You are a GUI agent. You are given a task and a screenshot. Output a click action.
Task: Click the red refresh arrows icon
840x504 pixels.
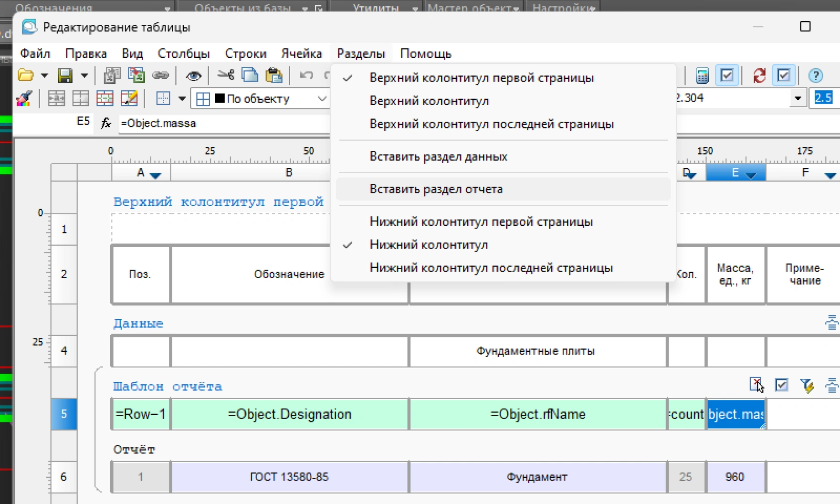759,75
